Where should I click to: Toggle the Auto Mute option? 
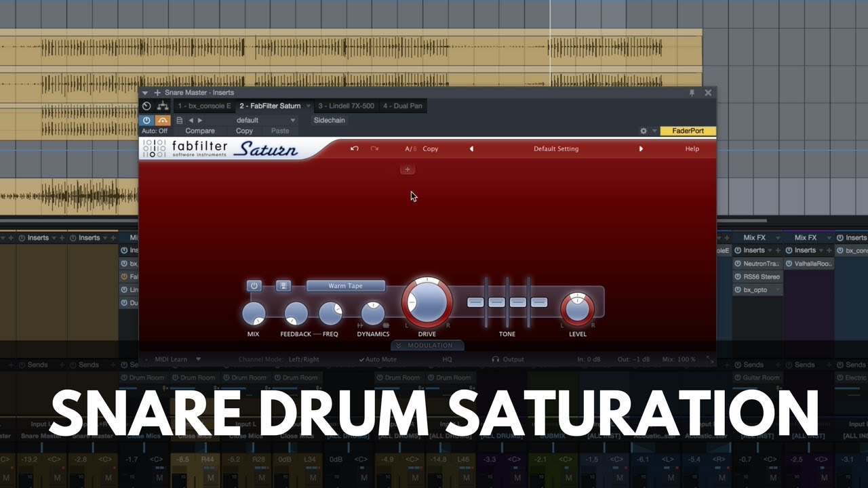click(x=378, y=359)
